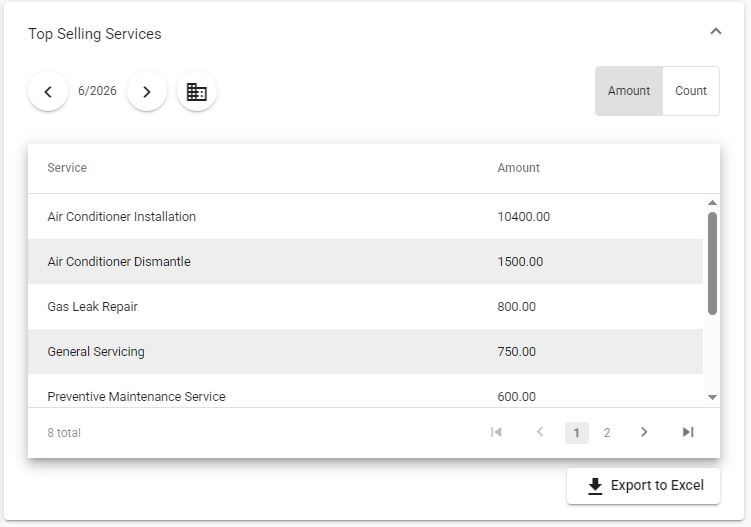Screen dimensions: 751x527
Task: Sort by the Amount column header
Action: [518, 168]
